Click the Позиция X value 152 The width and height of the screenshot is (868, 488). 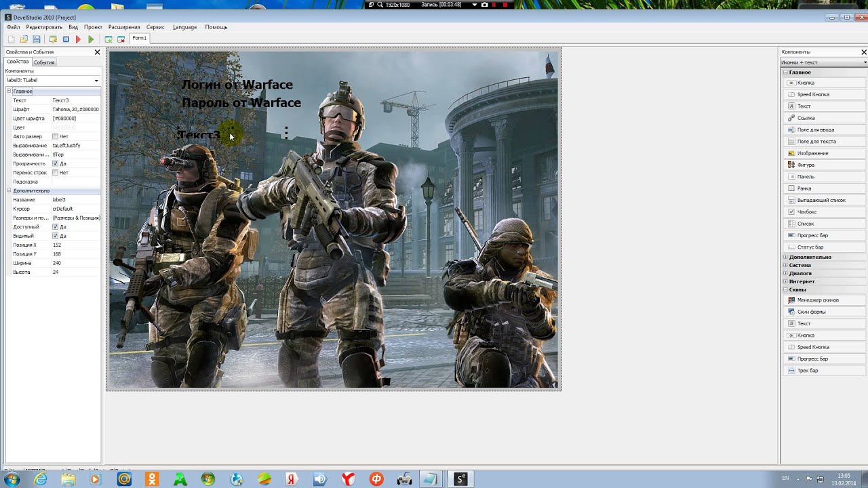point(76,245)
